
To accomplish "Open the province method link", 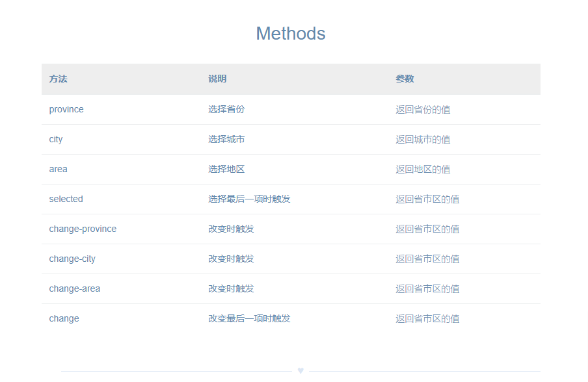I will click(66, 109).
